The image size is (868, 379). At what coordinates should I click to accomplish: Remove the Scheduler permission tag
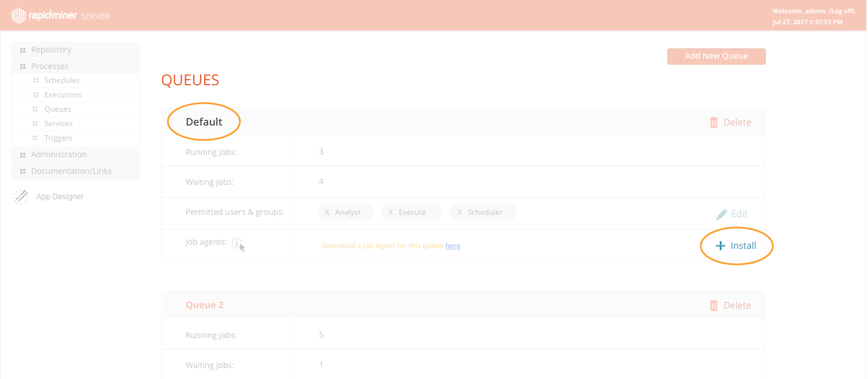click(460, 212)
